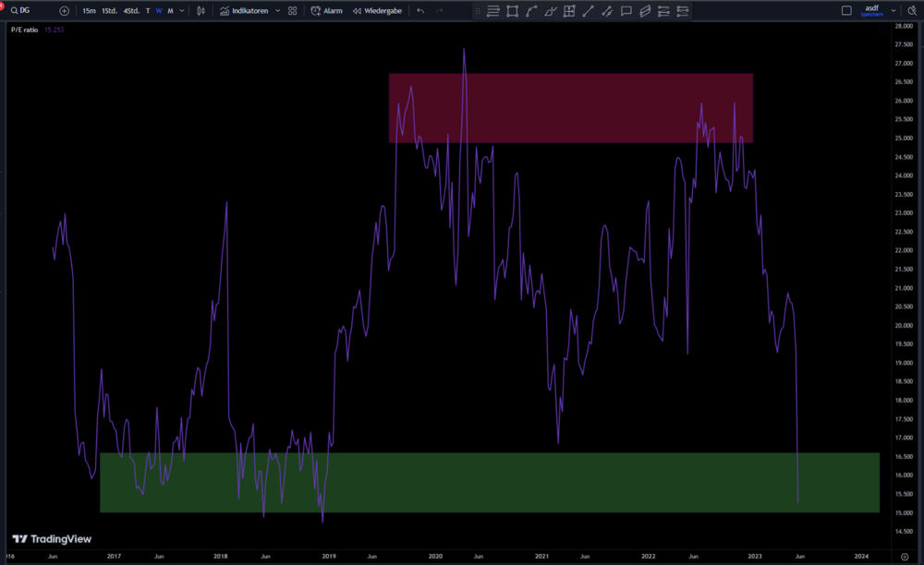
Task: Select the Trend line tool
Action: click(x=588, y=10)
